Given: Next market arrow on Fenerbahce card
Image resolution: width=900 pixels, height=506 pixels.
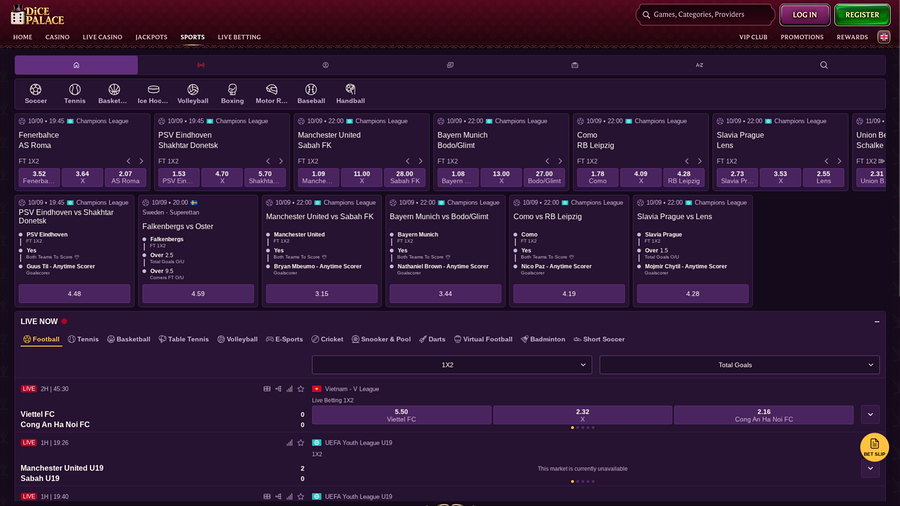Looking at the screenshot, I should tap(141, 161).
